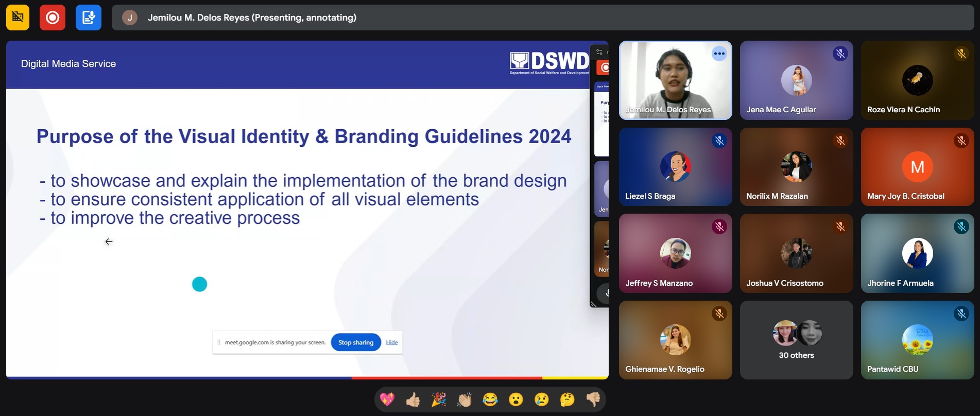The image size is (980, 416).
Task: Click the Stop sharing button
Action: point(356,342)
